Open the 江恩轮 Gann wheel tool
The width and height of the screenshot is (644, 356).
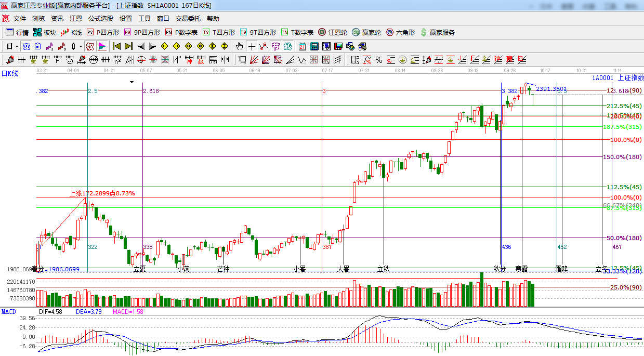[x=334, y=32]
